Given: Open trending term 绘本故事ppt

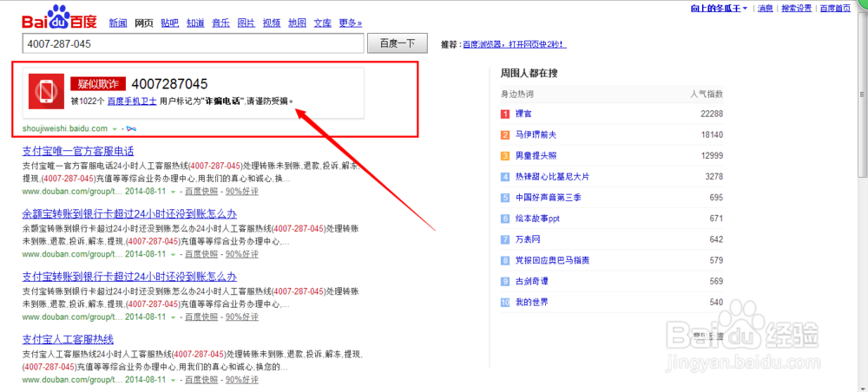Looking at the screenshot, I should 537,219.
